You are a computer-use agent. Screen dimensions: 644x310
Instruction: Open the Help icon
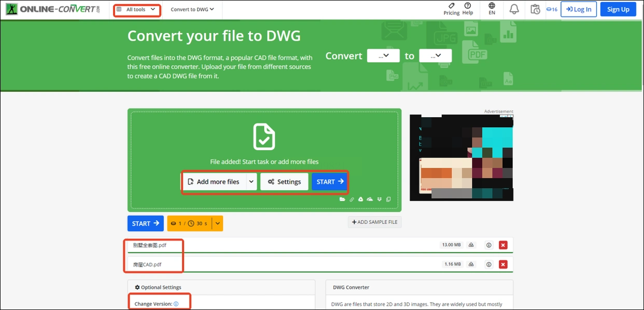pos(468,6)
